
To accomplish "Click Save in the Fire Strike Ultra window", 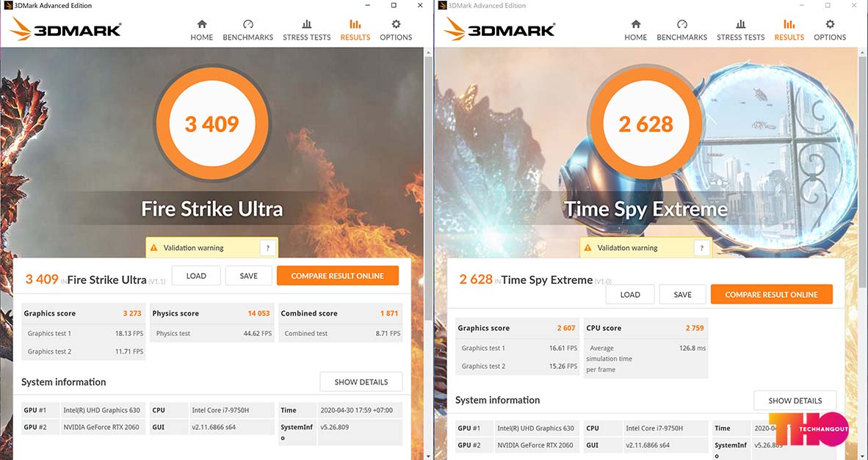I will point(248,276).
